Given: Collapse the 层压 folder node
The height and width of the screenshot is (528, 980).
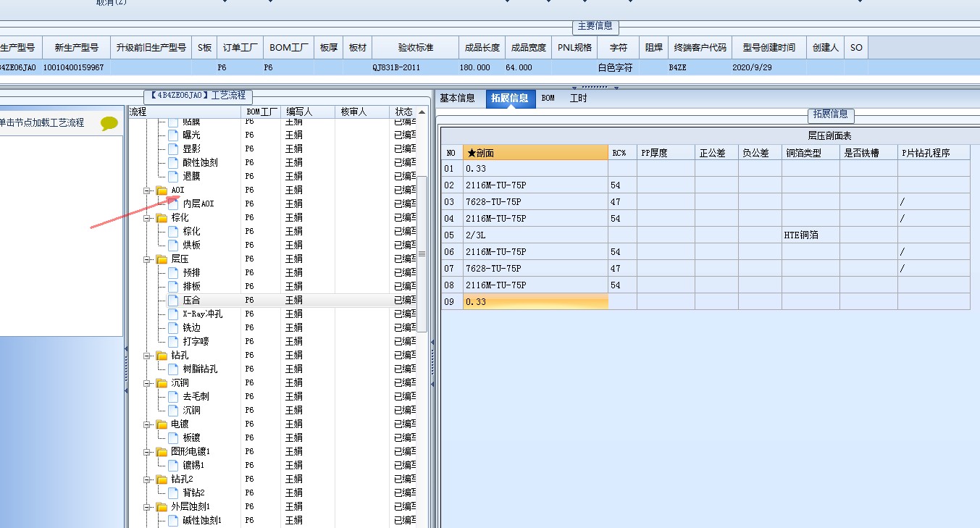Looking at the screenshot, I should click(x=148, y=259).
